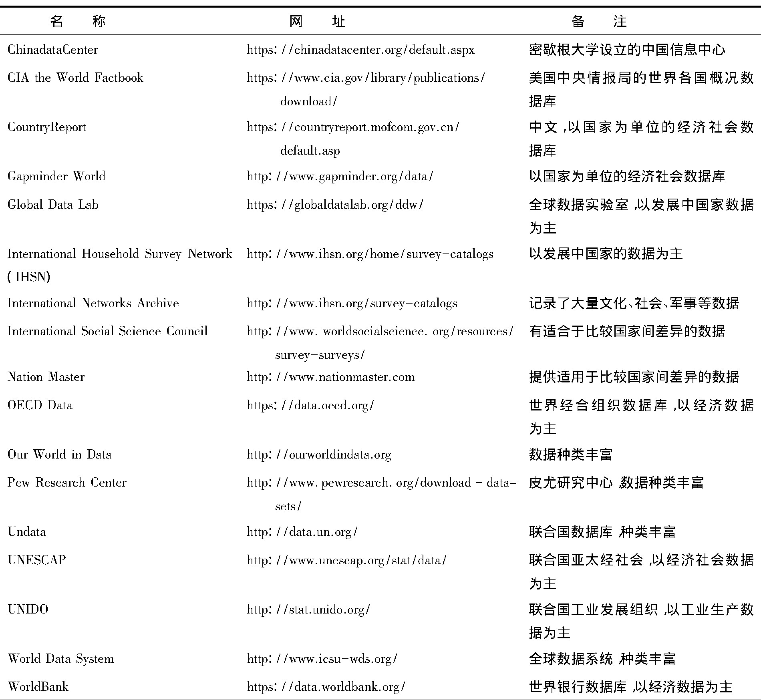761x700 pixels.
Task: Click the note 美国中央情报局的世界各国概况数据库
Action: click(x=641, y=89)
